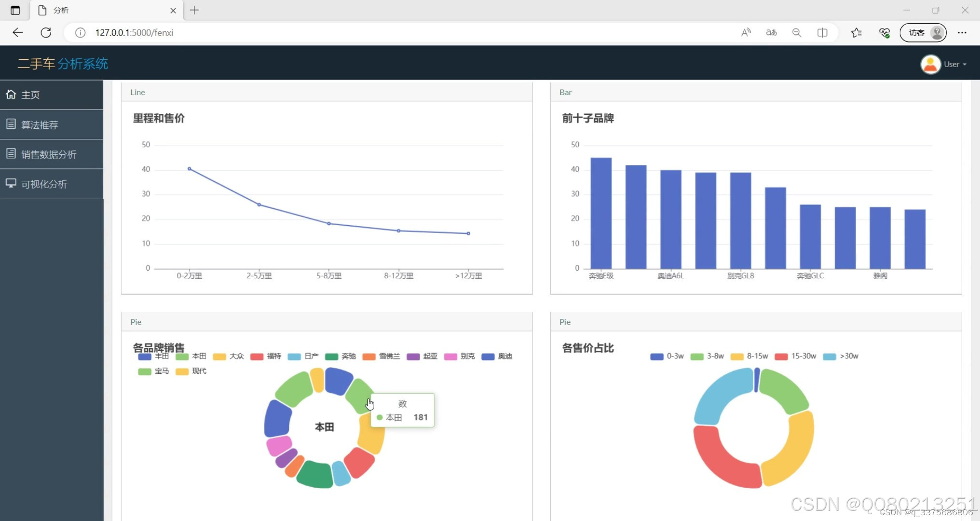The image size is (980, 521).
Task: Click the favorites star button
Action: (857, 32)
